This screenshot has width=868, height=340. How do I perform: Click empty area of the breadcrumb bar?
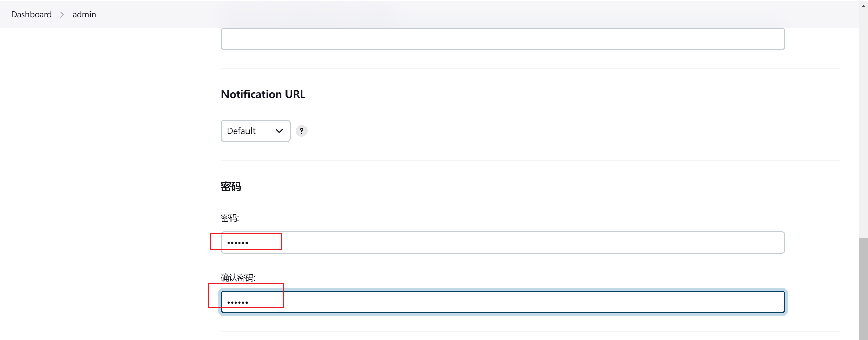tap(475, 14)
